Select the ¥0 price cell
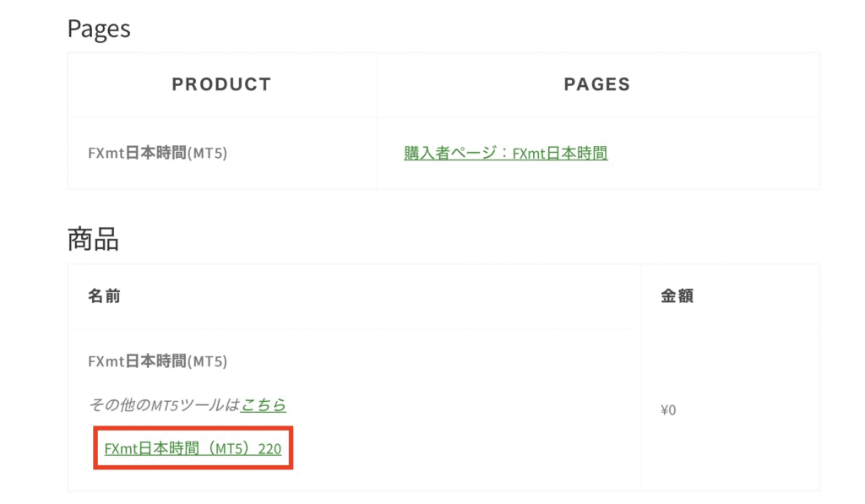 pos(669,409)
